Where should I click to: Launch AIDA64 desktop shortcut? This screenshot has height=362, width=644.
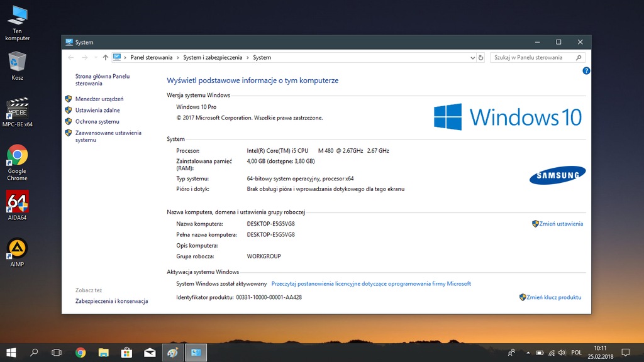coord(17,206)
